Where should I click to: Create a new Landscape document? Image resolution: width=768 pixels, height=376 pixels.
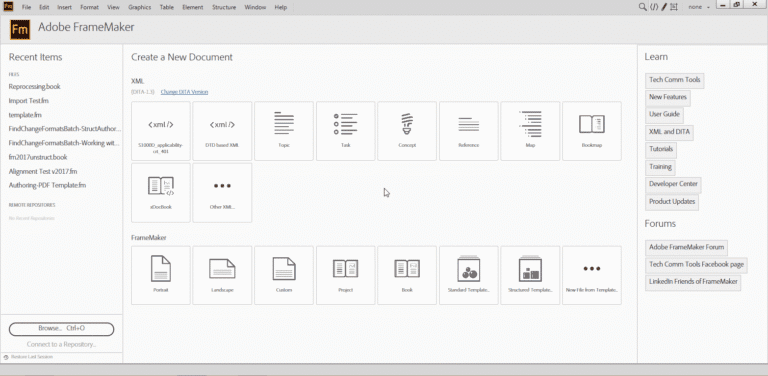tap(222, 275)
